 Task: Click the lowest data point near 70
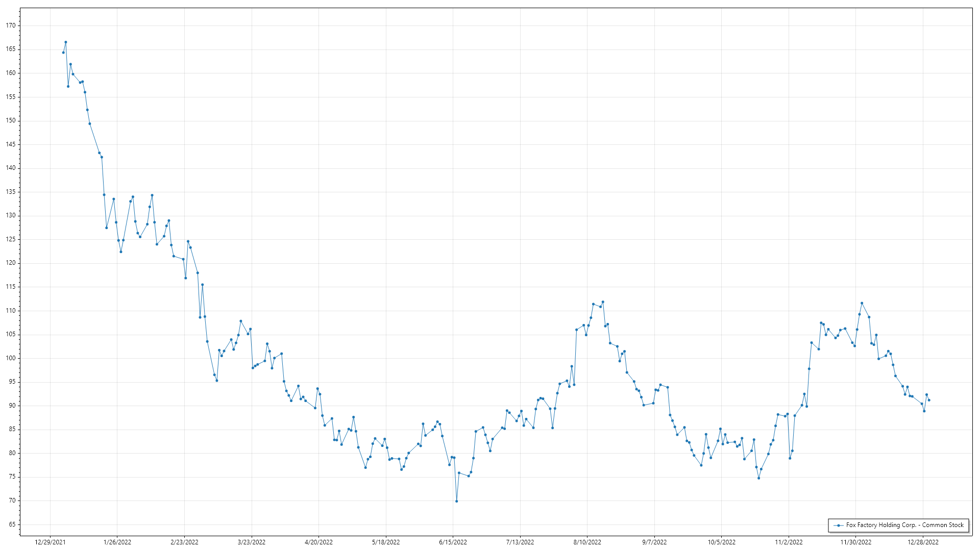pos(457,501)
